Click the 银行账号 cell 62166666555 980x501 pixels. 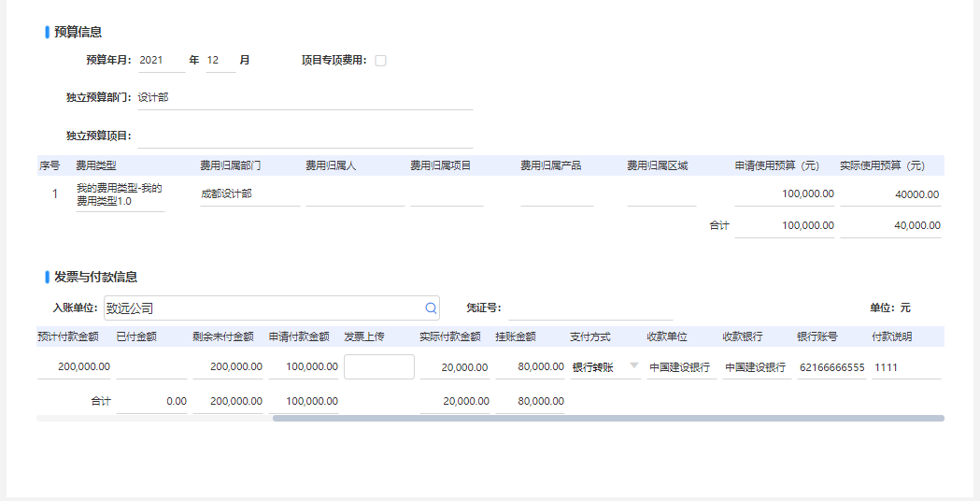click(831, 367)
